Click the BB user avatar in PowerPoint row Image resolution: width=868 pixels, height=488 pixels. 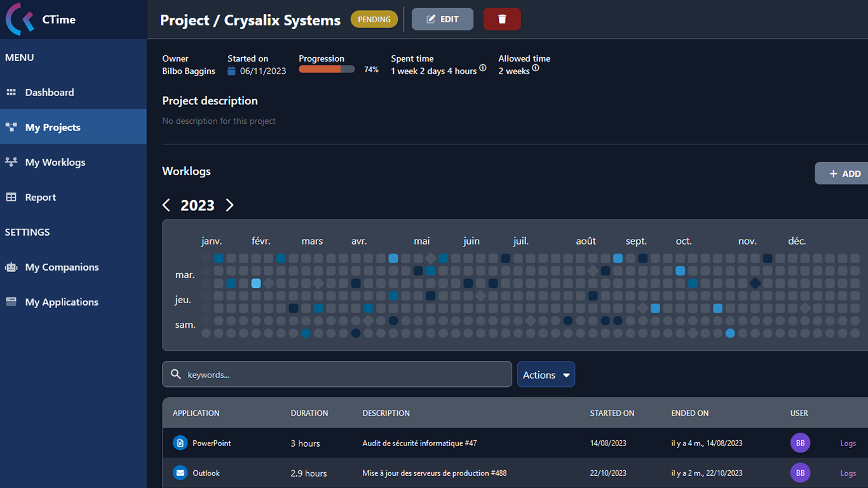[800, 443]
